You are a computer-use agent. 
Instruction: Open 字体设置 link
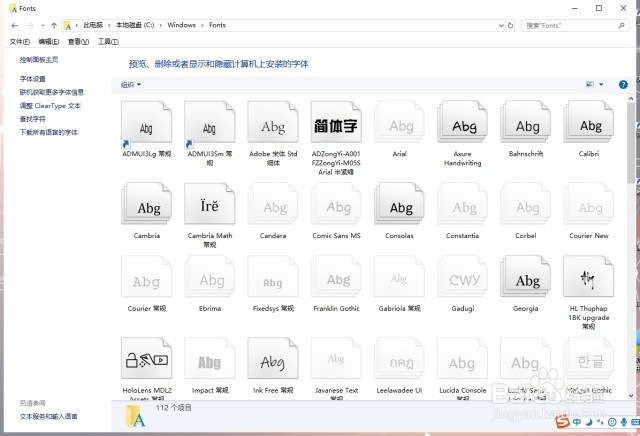pos(33,79)
